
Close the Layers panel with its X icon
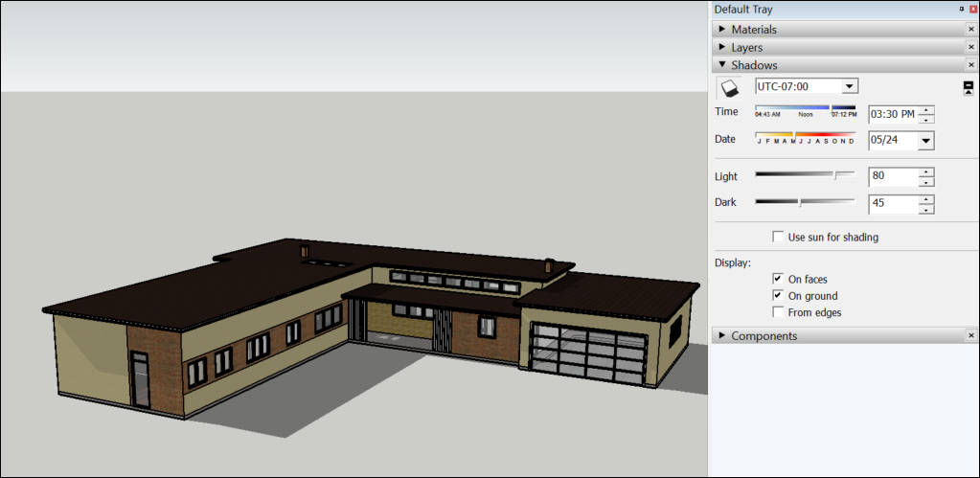click(x=970, y=47)
